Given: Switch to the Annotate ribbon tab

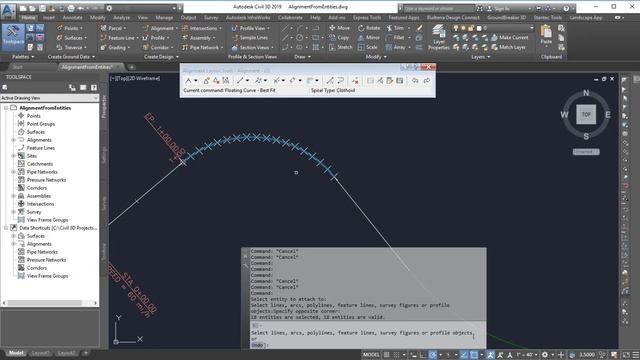Looking at the screenshot, I should (x=72, y=18).
